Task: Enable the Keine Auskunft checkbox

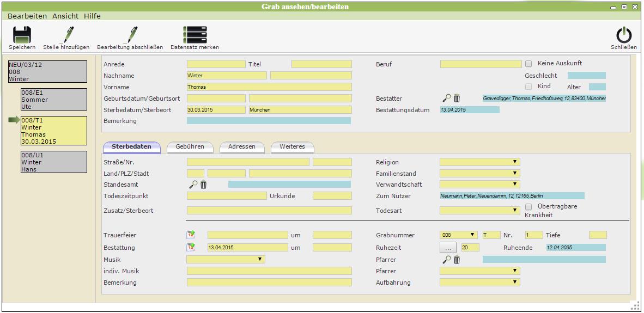Action: 528,64
